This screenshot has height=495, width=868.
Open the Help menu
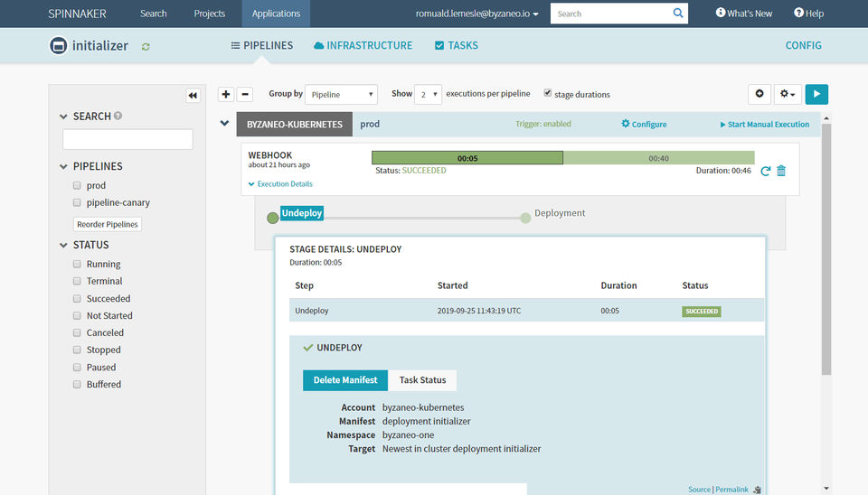pyautogui.click(x=808, y=14)
